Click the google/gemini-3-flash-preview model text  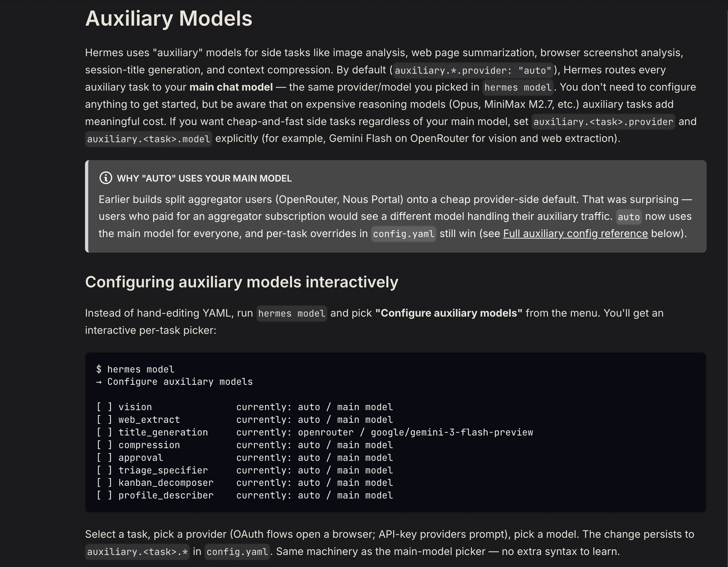(x=452, y=432)
